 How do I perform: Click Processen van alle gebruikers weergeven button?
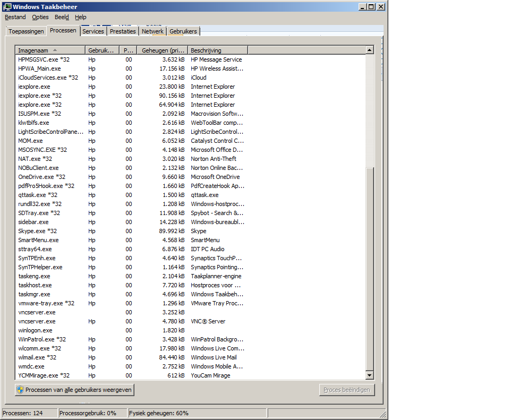(74, 390)
